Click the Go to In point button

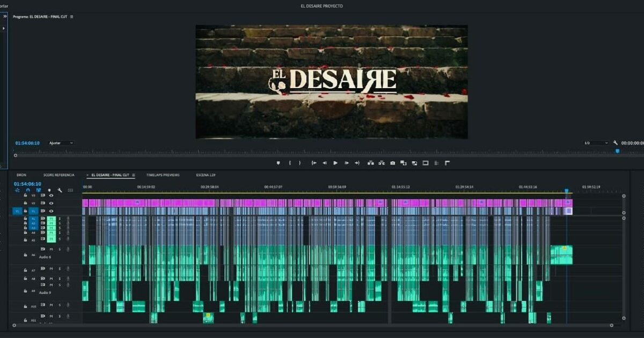pos(314,163)
